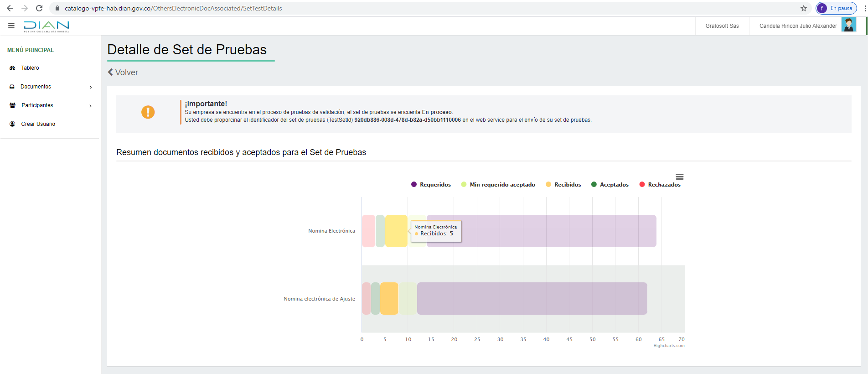868x374 pixels.
Task: Click the browser back arrow
Action: (10, 8)
